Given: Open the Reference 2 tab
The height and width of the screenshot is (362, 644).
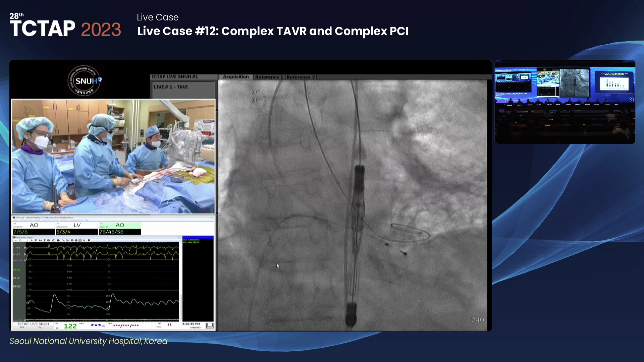Looking at the screenshot, I should (x=301, y=77).
